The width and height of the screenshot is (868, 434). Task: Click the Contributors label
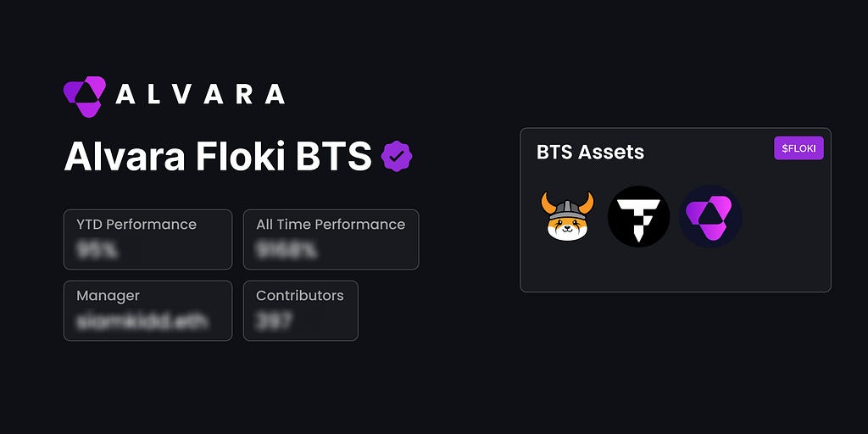299,296
